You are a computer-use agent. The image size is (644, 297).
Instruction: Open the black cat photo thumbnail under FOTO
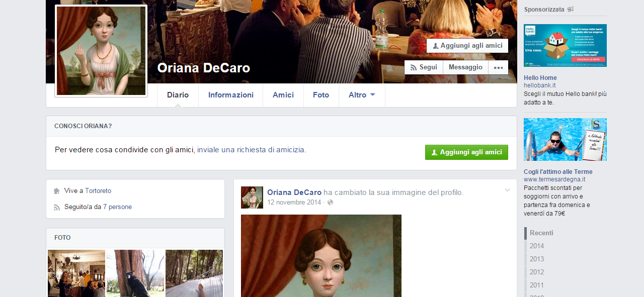[x=135, y=273]
